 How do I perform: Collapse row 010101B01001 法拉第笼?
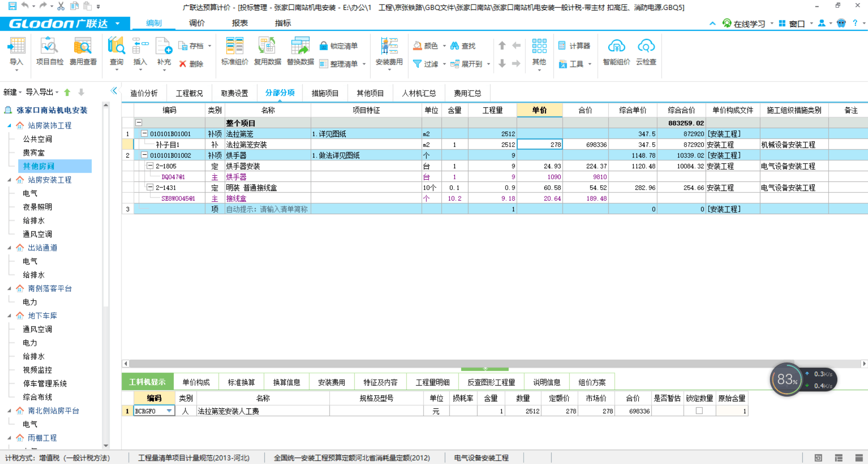pos(144,134)
